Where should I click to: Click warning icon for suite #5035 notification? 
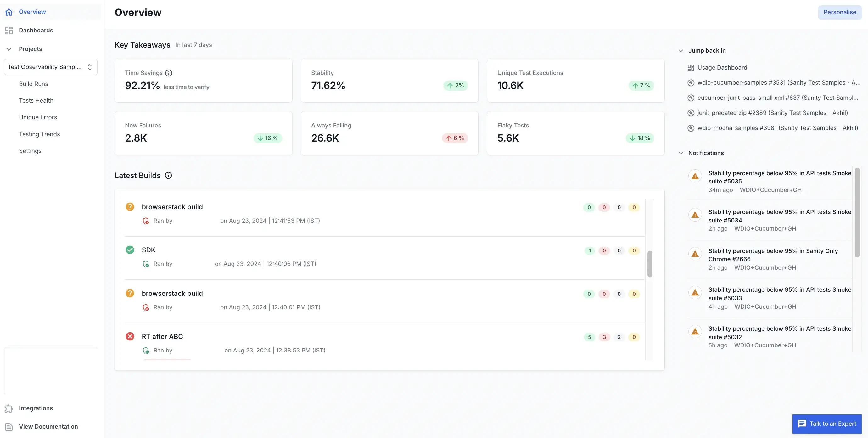click(x=695, y=176)
